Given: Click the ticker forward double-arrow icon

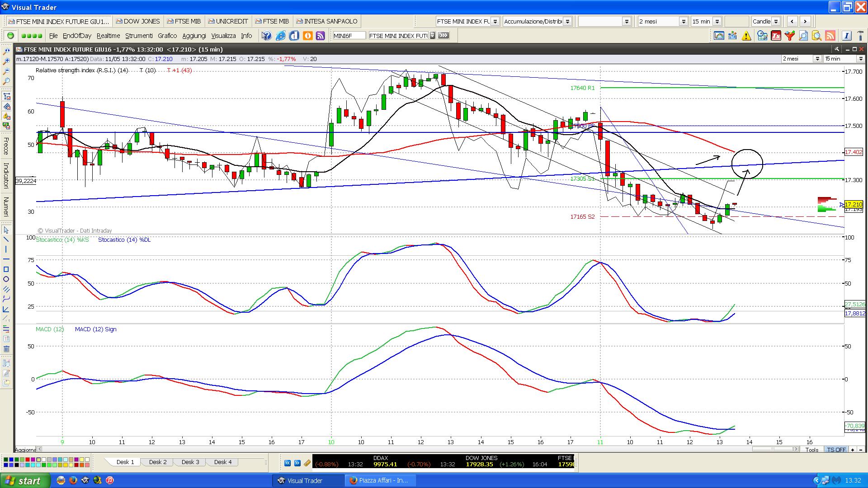Looking at the screenshot, I should click(x=297, y=463).
